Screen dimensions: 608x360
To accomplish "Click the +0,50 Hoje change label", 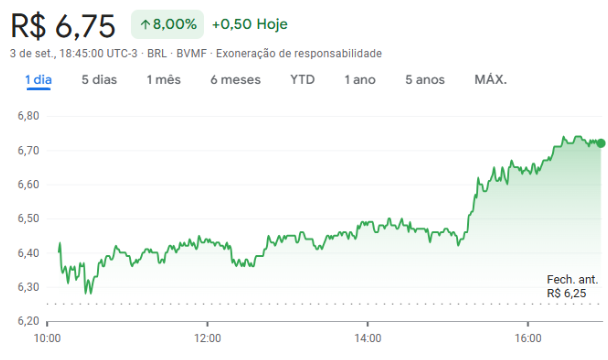I will [x=250, y=24].
